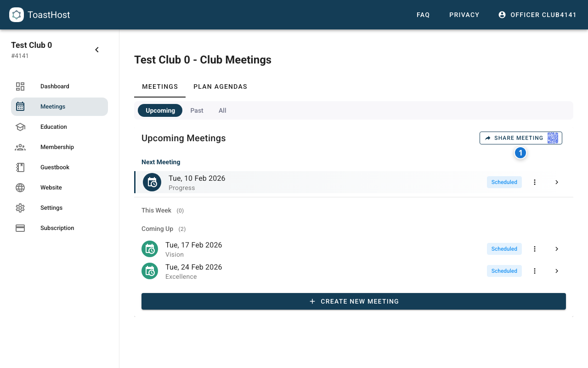
Task: Click the Create New Meeting button
Action: (x=354, y=301)
